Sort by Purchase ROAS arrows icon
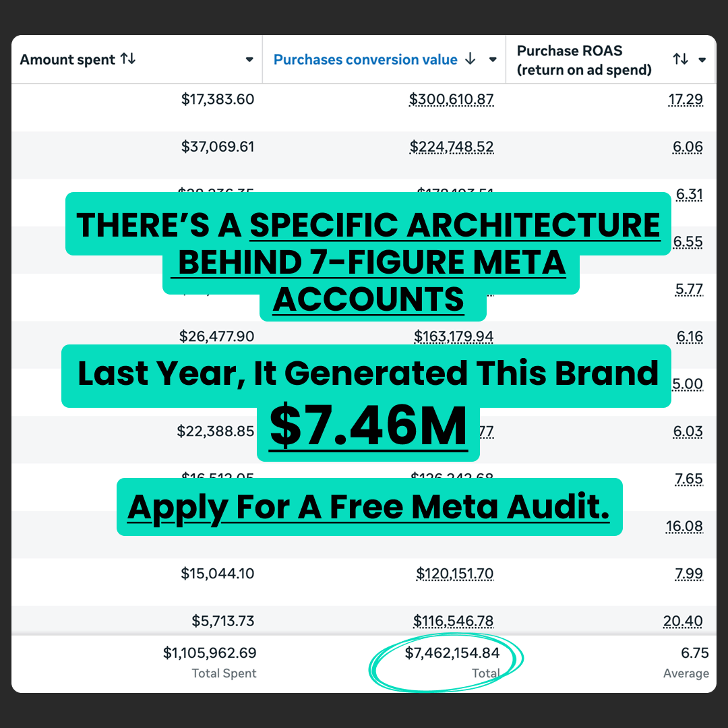The height and width of the screenshot is (728, 728). pos(681,59)
